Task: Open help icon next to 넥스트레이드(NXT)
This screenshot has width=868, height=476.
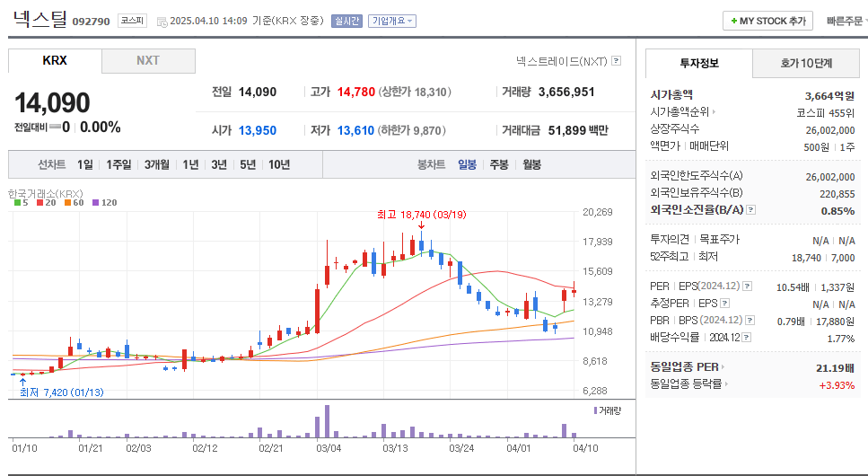Action: tap(617, 61)
